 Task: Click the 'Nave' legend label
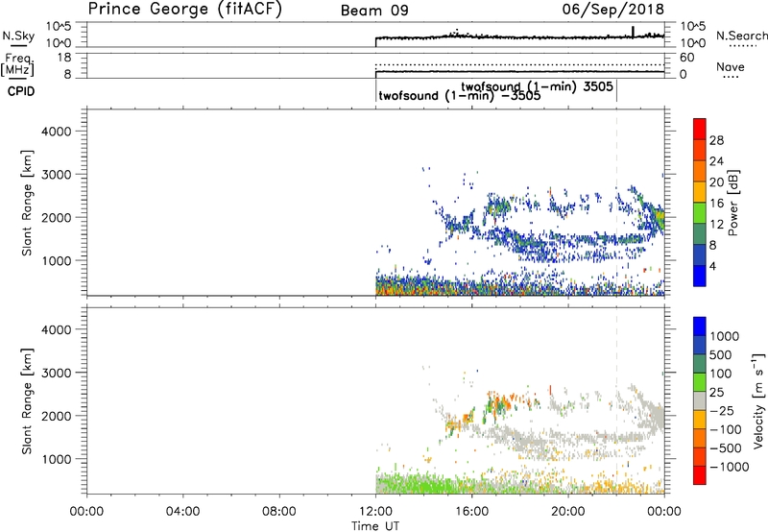point(731,66)
